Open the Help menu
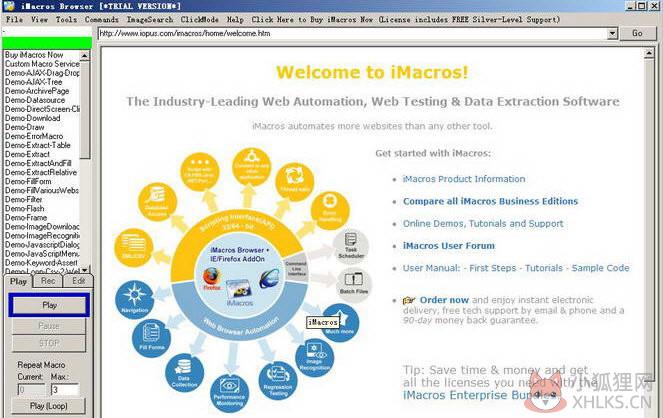This screenshot has height=418, width=663. pyautogui.click(x=235, y=19)
